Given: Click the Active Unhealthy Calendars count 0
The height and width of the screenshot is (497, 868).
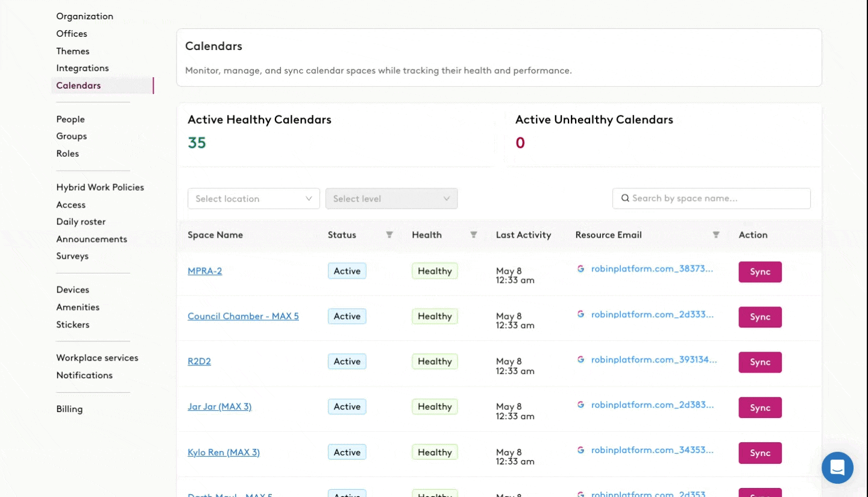Looking at the screenshot, I should click(x=520, y=143).
